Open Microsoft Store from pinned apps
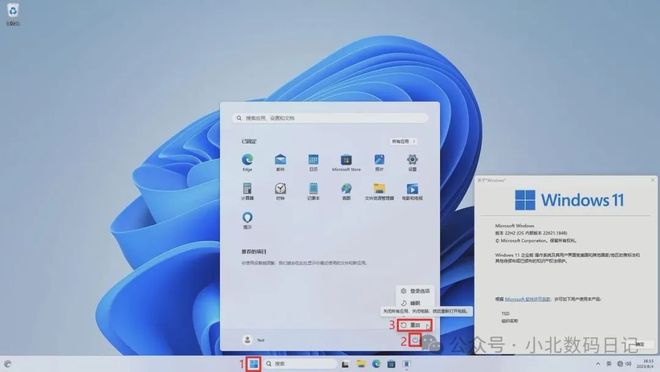This screenshot has height=372, width=660. [x=346, y=162]
